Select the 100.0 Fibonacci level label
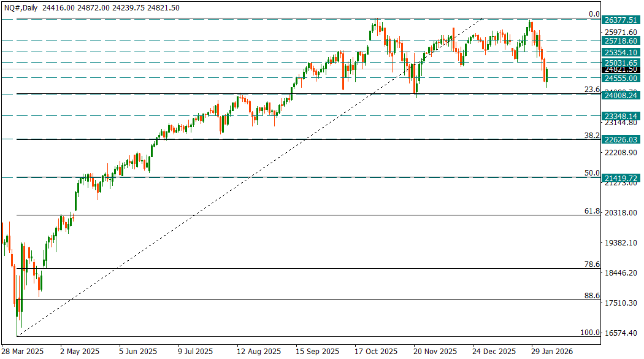Image resolution: width=644 pixels, height=359 pixels. point(590,332)
